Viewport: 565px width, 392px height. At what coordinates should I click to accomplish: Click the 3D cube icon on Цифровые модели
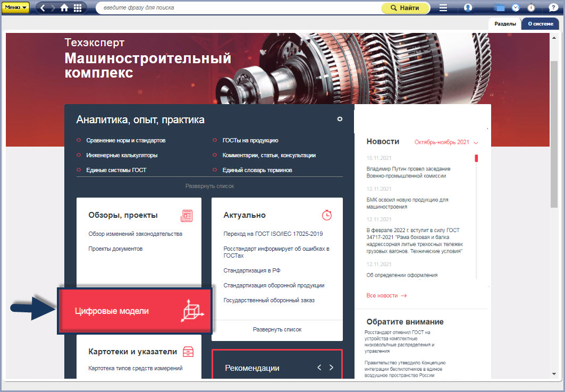(x=192, y=310)
